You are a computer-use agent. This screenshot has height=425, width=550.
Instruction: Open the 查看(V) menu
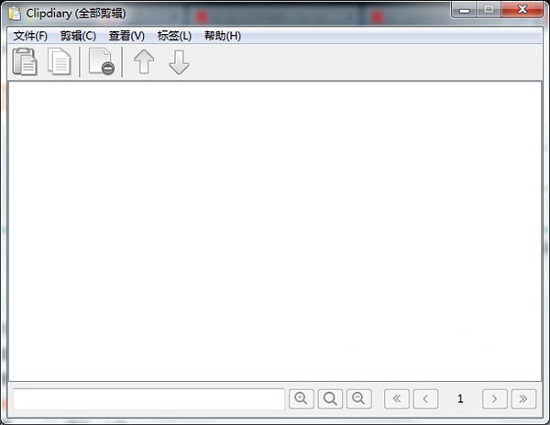pyautogui.click(x=127, y=36)
